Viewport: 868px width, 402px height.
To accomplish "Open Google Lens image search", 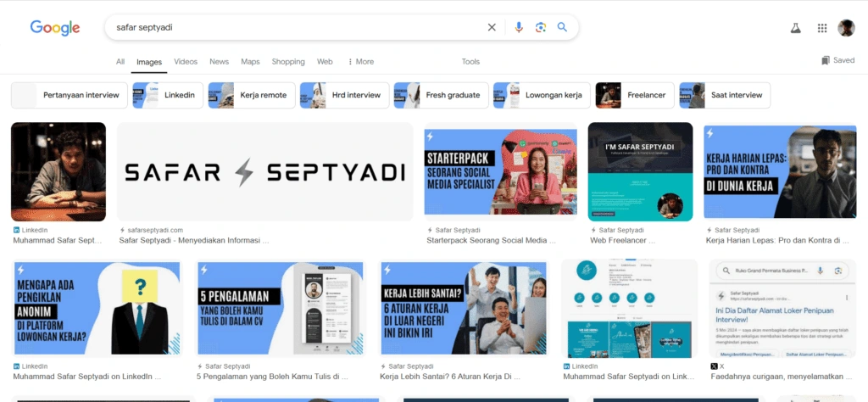I will pos(541,27).
